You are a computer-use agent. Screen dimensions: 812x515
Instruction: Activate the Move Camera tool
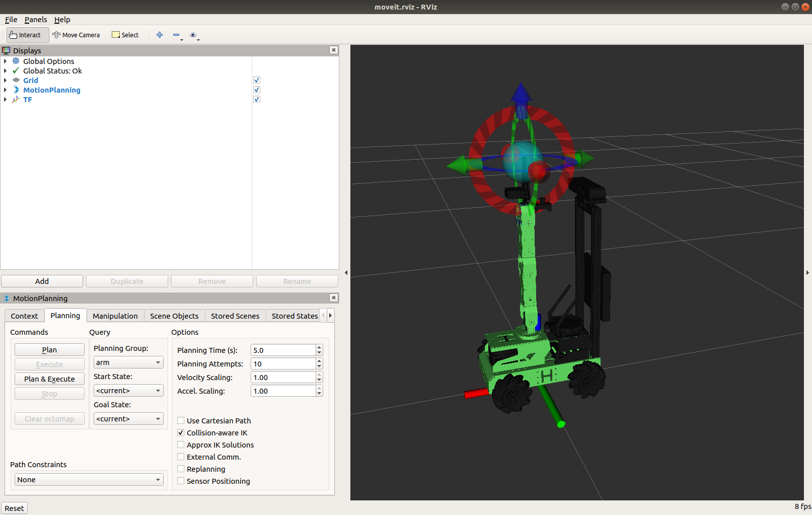77,35
